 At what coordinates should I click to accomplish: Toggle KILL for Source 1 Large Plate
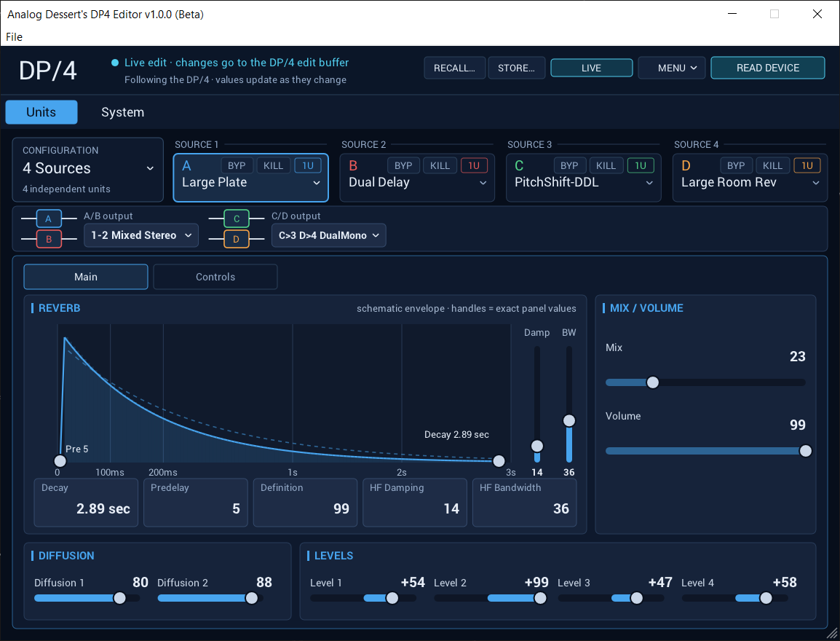tap(273, 165)
